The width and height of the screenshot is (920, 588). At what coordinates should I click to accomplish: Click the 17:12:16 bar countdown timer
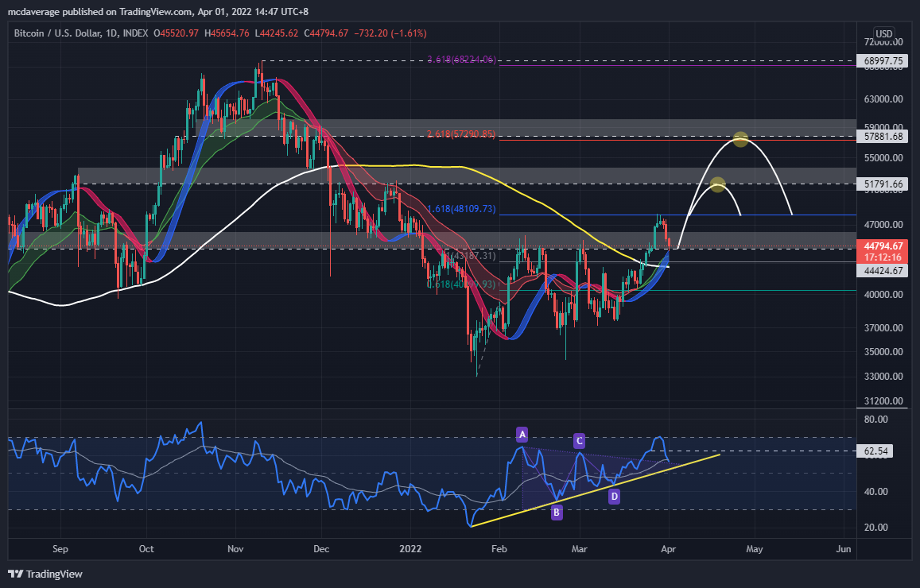883,257
